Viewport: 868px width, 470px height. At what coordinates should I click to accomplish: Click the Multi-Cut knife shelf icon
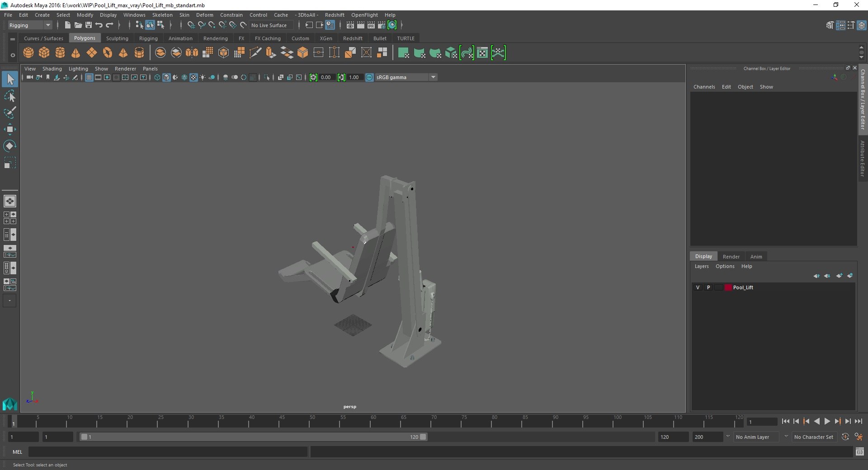pos(255,53)
